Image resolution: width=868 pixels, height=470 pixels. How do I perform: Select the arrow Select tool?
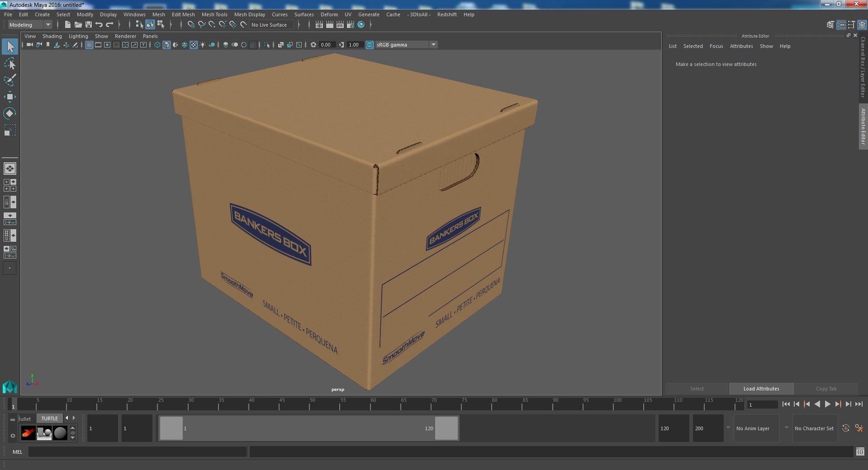click(x=10, y=47)
